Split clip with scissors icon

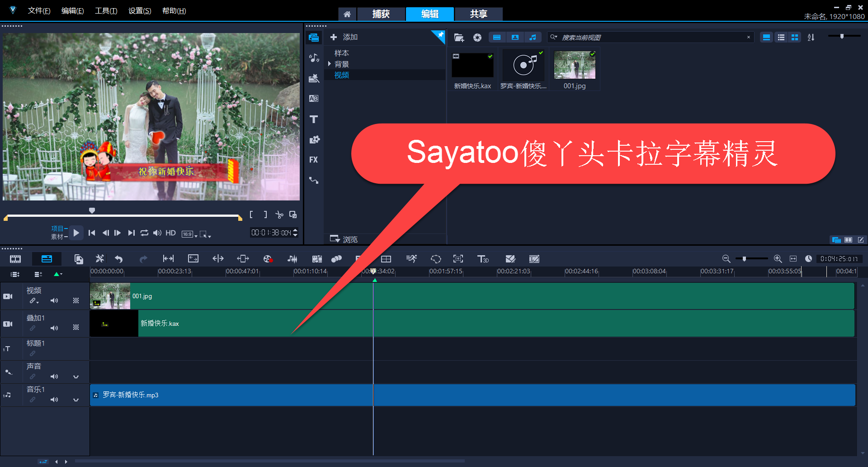pyautogui.click(x=279, y=214)
